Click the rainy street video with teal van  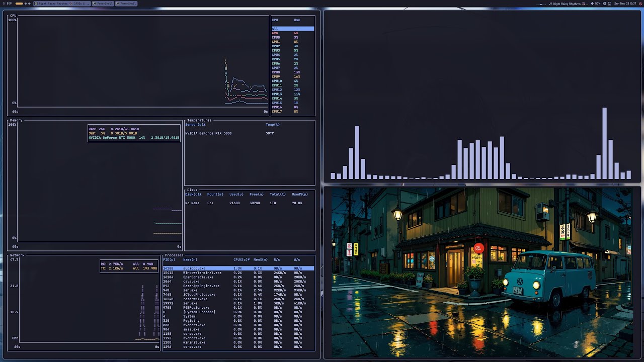[x=482, y=273]
